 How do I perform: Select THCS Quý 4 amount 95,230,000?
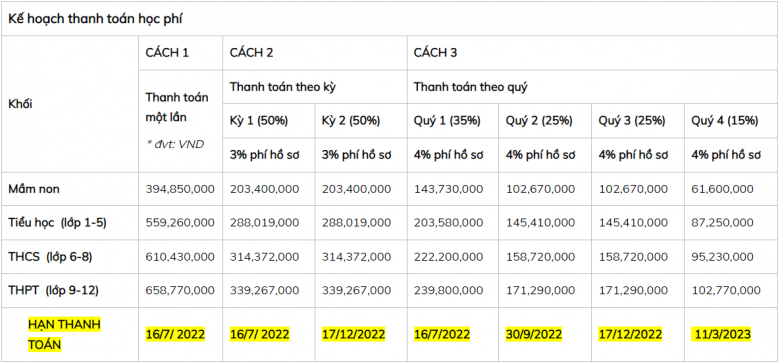[722, 257]
